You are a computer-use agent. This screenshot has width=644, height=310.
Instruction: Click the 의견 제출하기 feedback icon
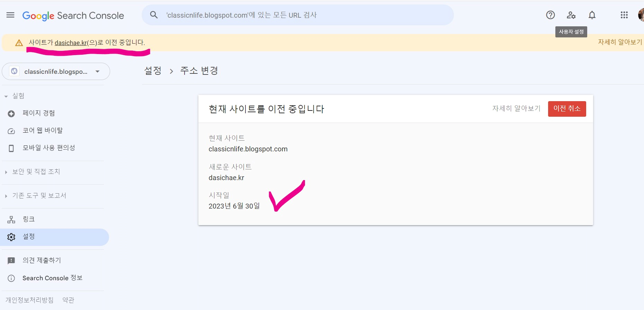click(11, 260)
